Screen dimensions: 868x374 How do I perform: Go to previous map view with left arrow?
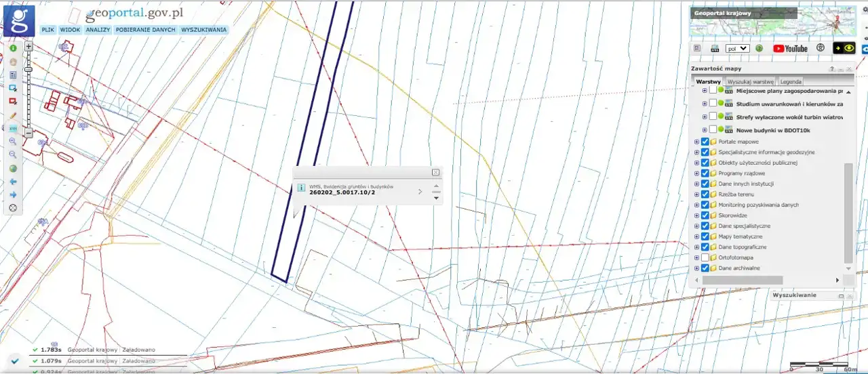coord(13,182)
